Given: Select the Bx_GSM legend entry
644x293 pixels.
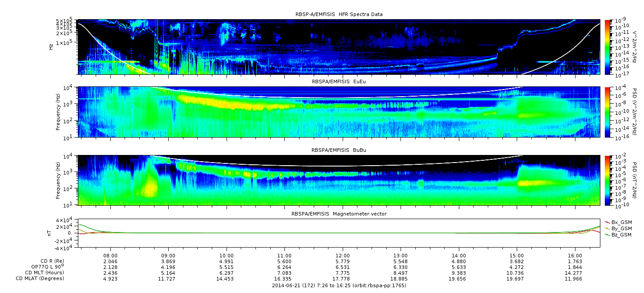Looking at the screenshot, I should click(x=621, y=222).
